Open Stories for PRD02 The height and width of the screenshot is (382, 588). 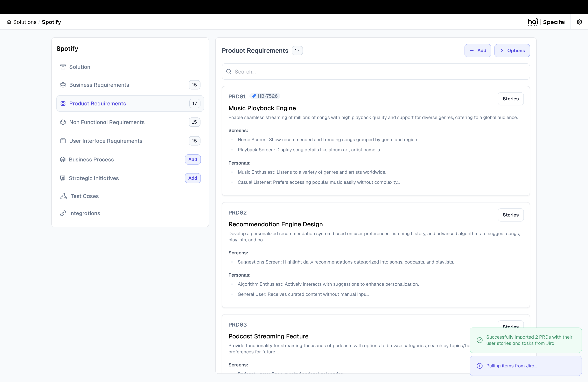(x=511, y=215)
